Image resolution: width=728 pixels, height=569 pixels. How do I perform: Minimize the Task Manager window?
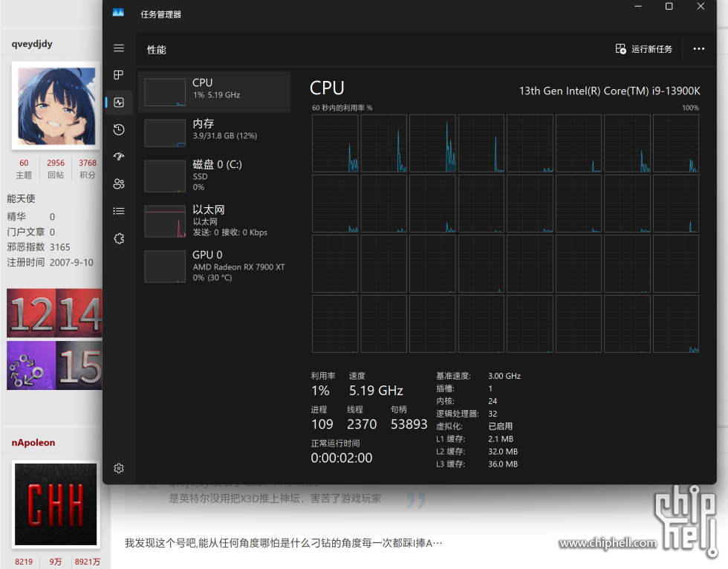pos(638,7)
